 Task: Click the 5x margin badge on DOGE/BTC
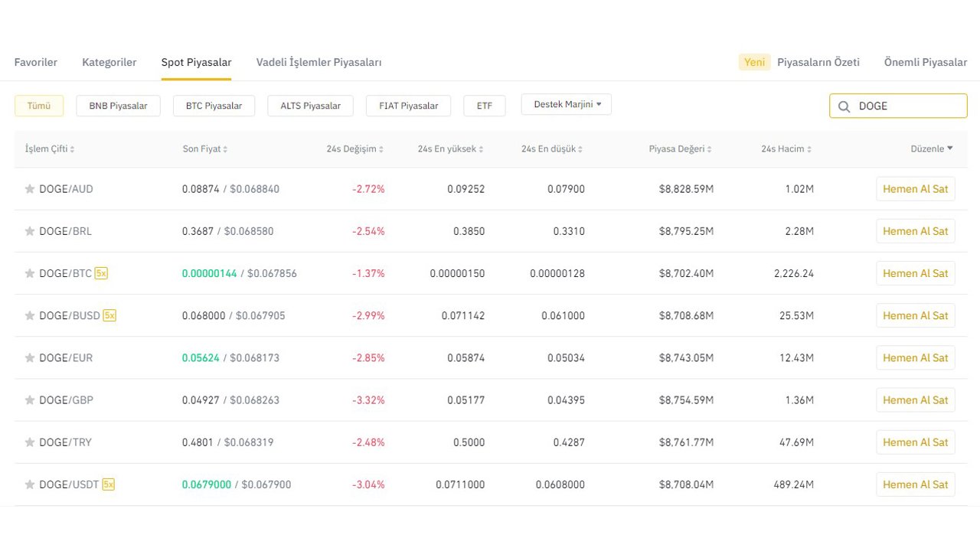point(101,273)
